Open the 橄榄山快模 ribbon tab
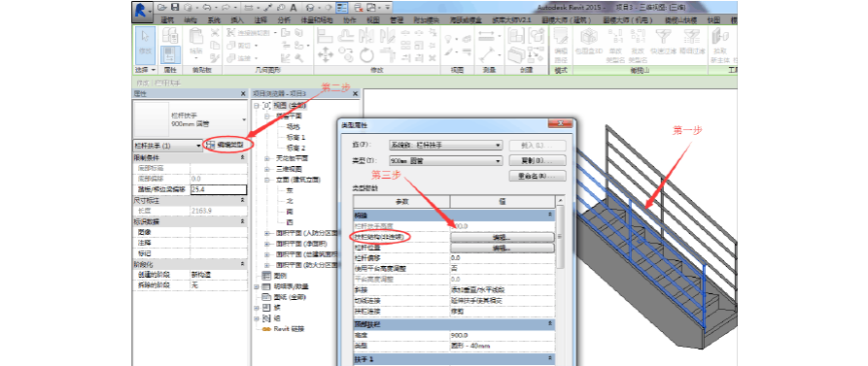Viewport: 868px width, 366px height. (x=681, y=20)
